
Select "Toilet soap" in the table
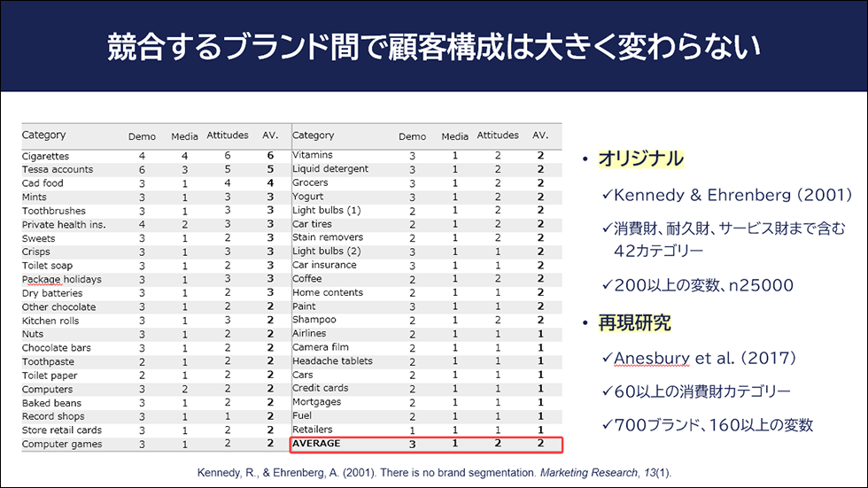pyautogui.click(x=47, y=266)
